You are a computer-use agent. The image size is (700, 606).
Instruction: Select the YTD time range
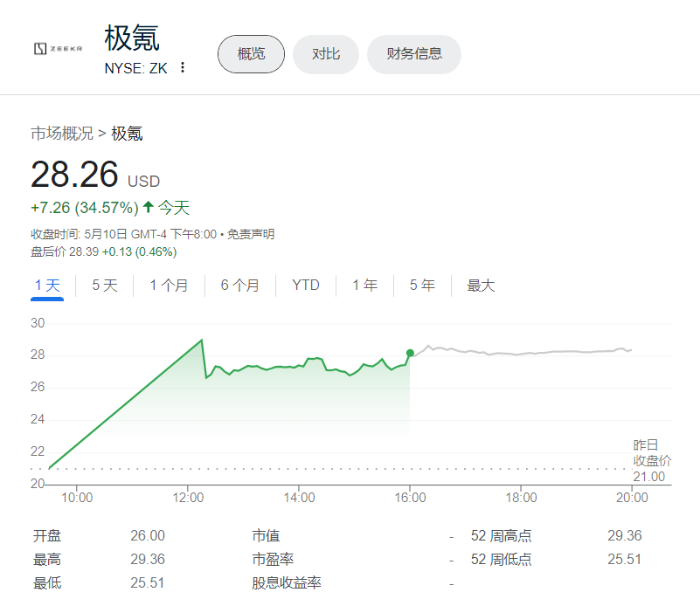[306, 285]
